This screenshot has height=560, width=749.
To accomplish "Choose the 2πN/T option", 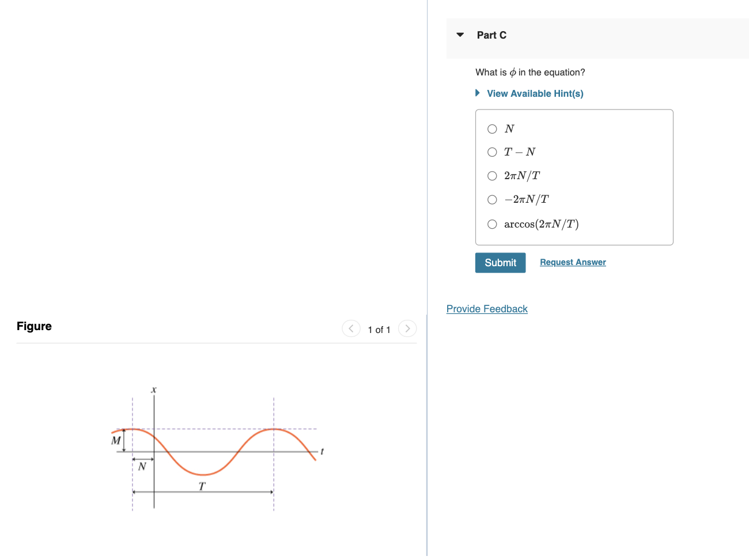I will 492,176.
